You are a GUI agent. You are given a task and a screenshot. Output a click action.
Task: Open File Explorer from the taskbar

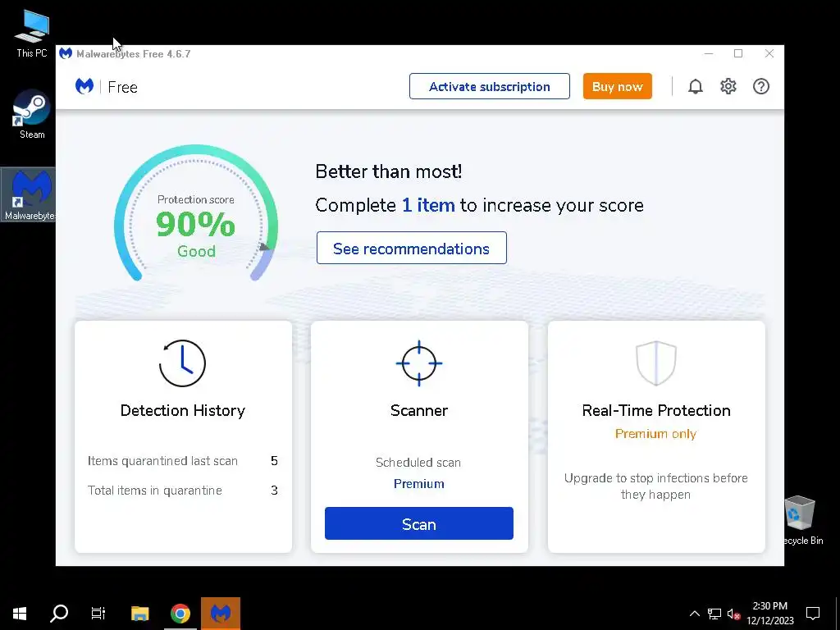click(139, 614)
